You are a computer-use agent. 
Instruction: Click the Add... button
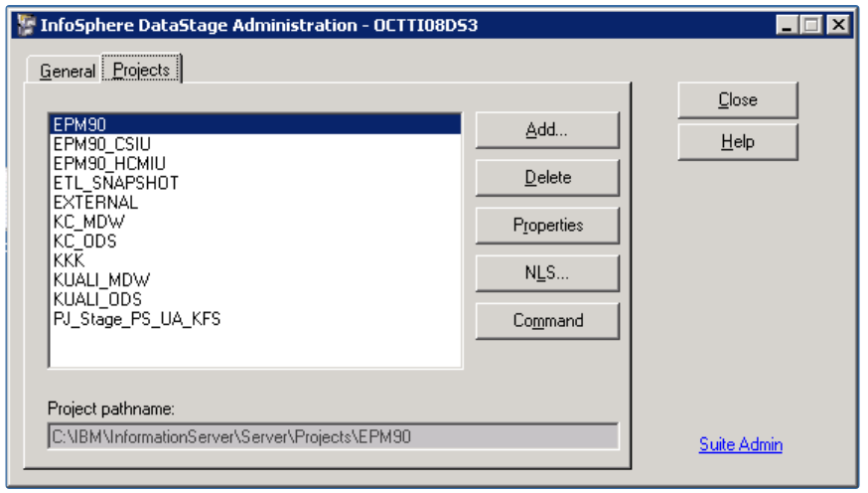547,130
